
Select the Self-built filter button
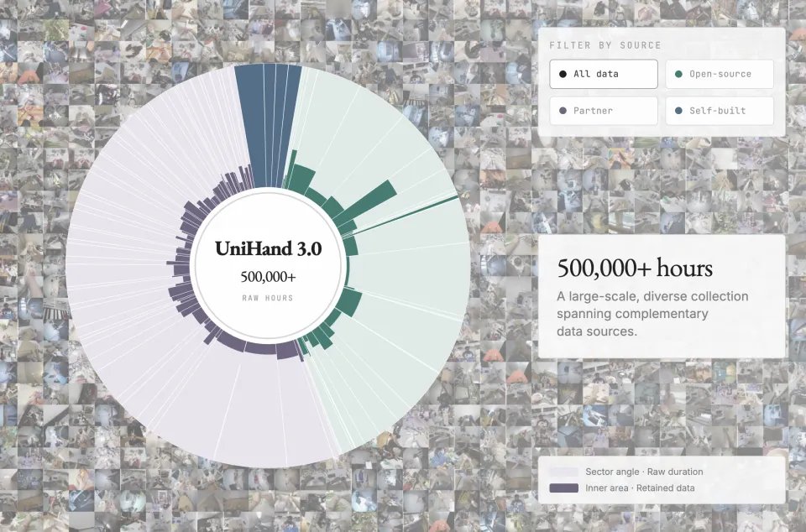click(720, 111)
